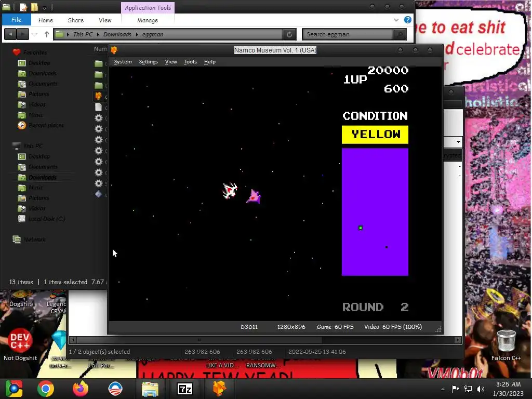Select the blank document file icon
532x399 pixels.
(x=98, y=107)
